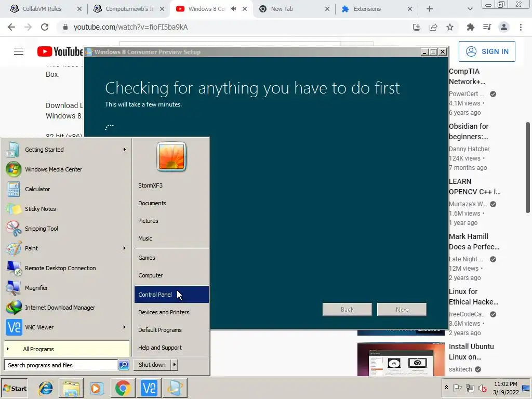Expand Getting Started submenu arrow
The width and height of the screenshot is (532, 399).
click(125, 149)
